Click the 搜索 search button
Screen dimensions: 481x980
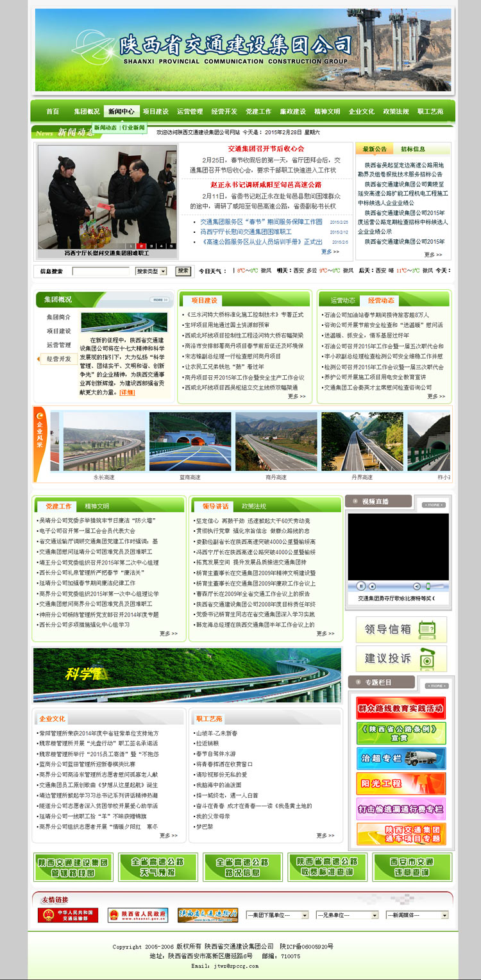183,271
